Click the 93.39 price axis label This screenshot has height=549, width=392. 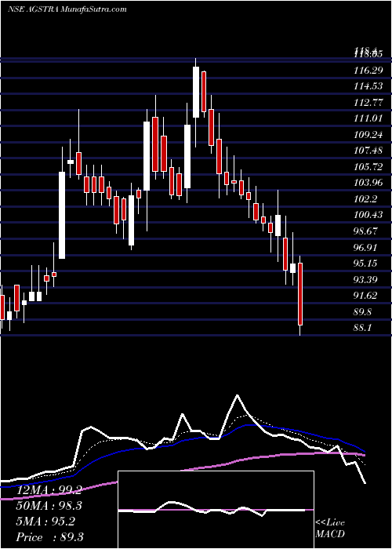[366, 279]
